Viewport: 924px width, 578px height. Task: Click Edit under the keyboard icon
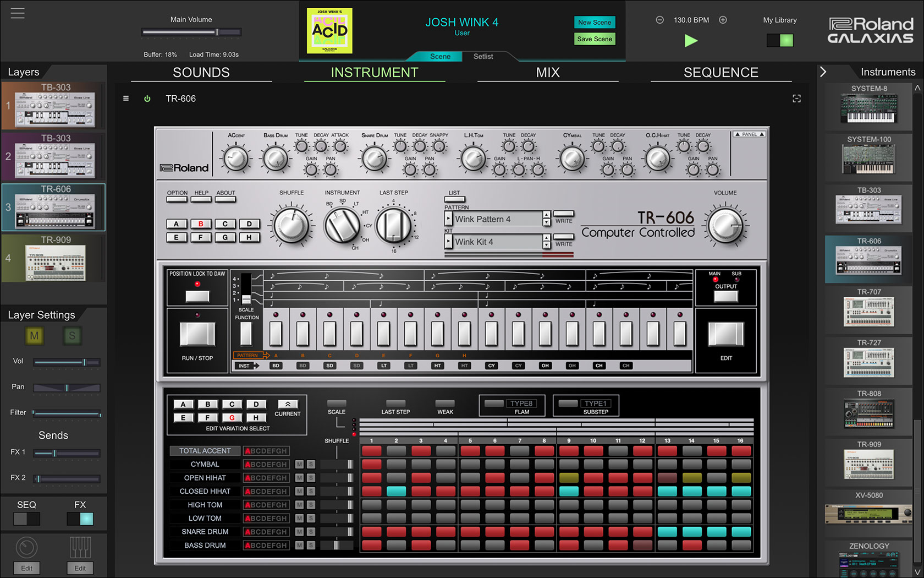pyautogui.click(x=80, y=568)
